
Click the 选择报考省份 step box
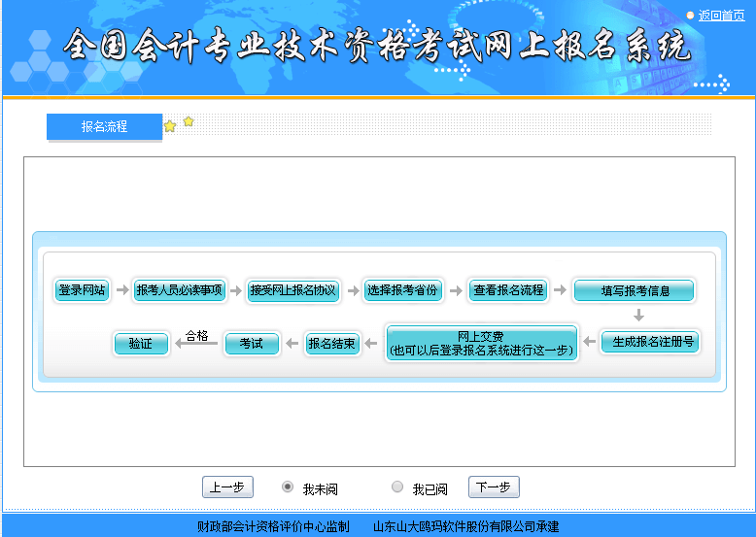coord(402,290)
